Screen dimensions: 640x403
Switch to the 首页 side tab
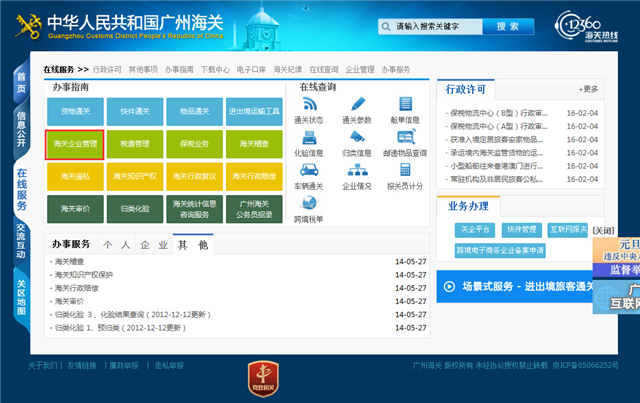(21, 83)
